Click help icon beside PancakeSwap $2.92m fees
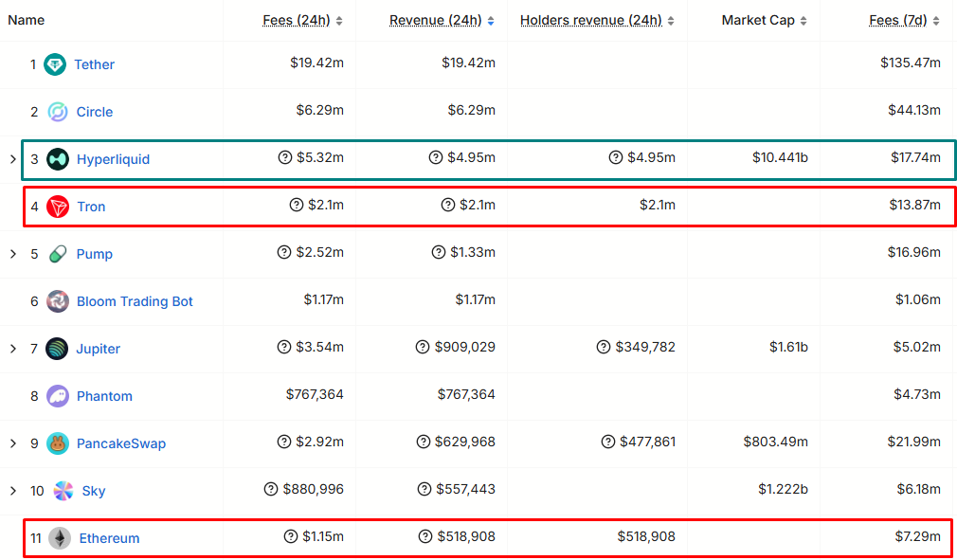 pyautogui.click(x=284, y=442)
